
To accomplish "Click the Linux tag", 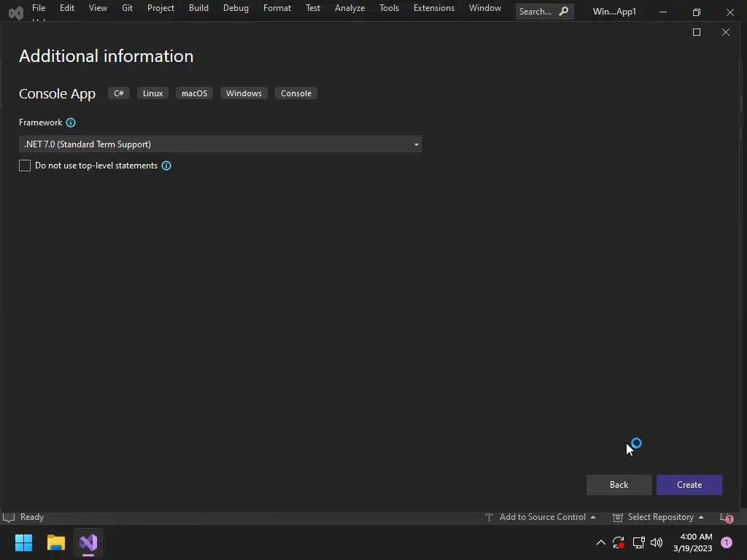I will click(x=153, y=93).
